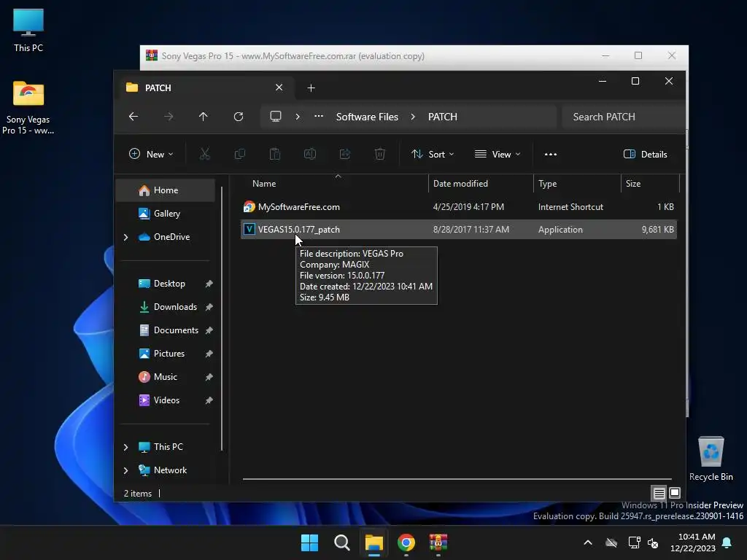The height and width of the screenshot is (560, 747).
Task: Open Google Chrome from the taskbar
Action: tap(406, 542)
